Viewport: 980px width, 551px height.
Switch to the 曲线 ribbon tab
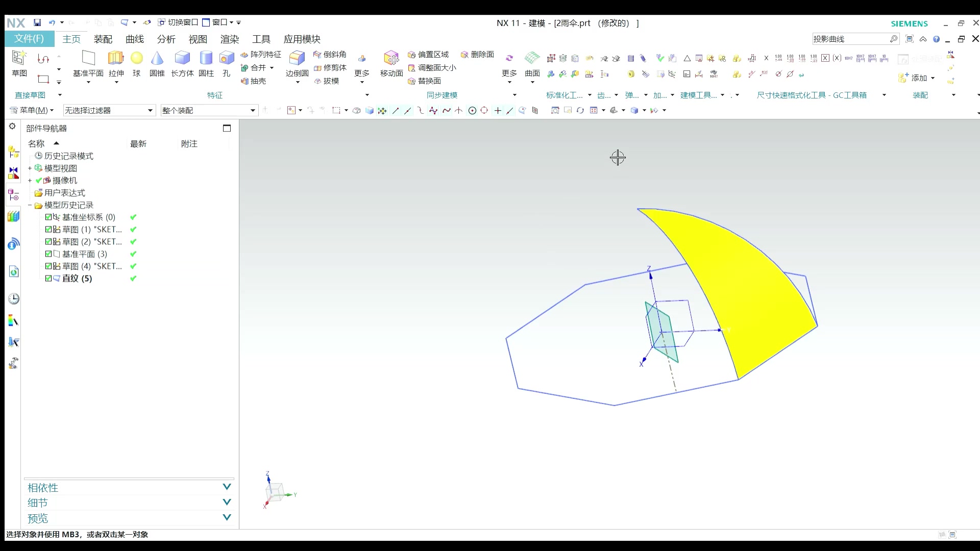click(x=134, y=39)
